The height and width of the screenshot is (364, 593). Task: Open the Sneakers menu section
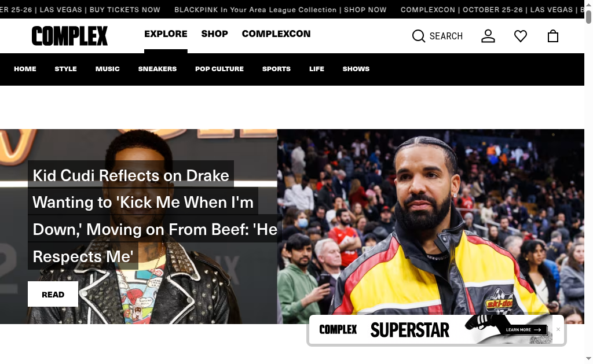click(x=158, y=69)
